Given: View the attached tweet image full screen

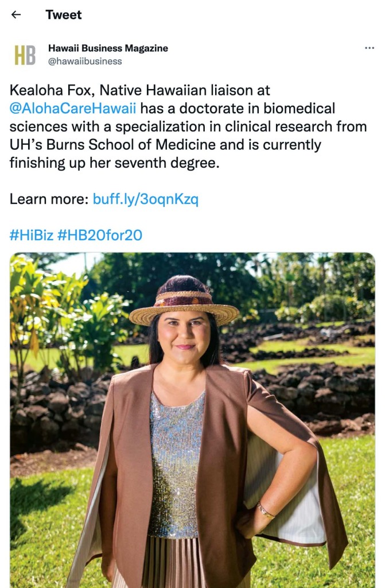Looking at the screenshot, I should click(x=192, y=419).
